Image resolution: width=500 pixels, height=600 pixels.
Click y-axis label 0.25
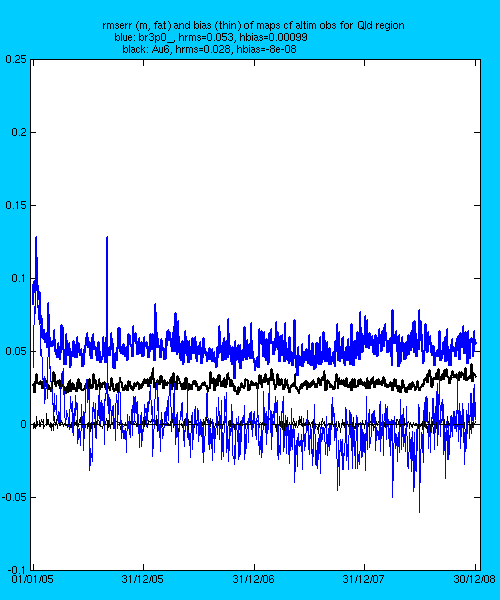pyautogui.click(x=16, y=59)
